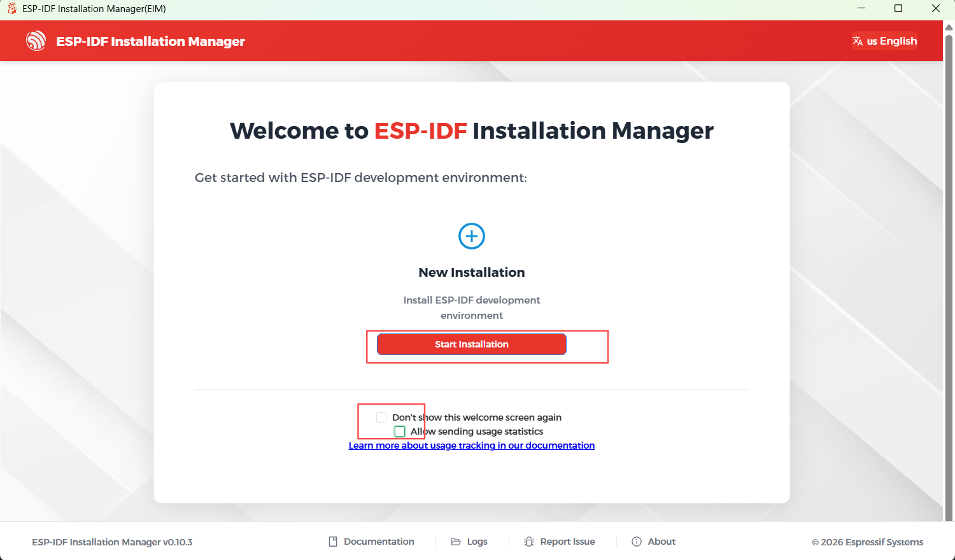Start the ESP-IDF installation
The height and width of the screenshot is (560, 955).
pyautogui.click(x=472, y=344)
